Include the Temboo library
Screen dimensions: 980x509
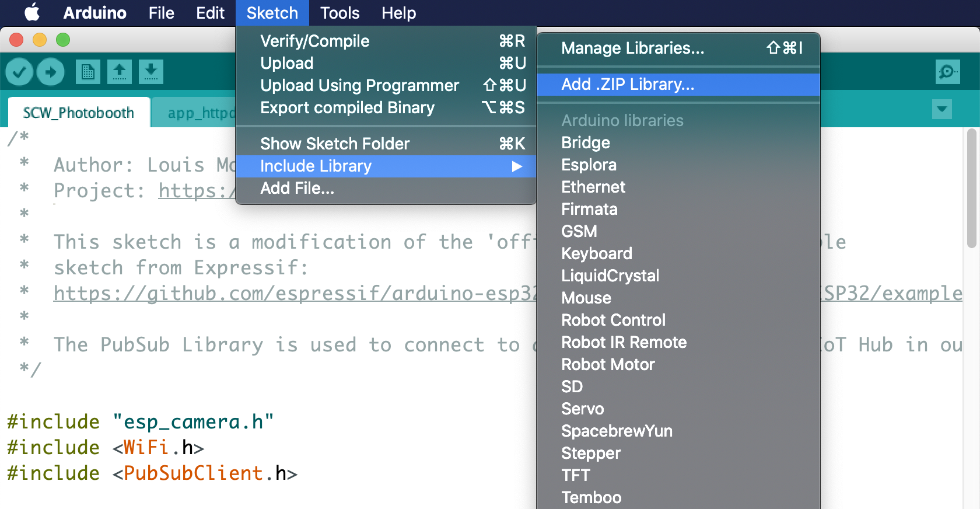click(678, 497)
